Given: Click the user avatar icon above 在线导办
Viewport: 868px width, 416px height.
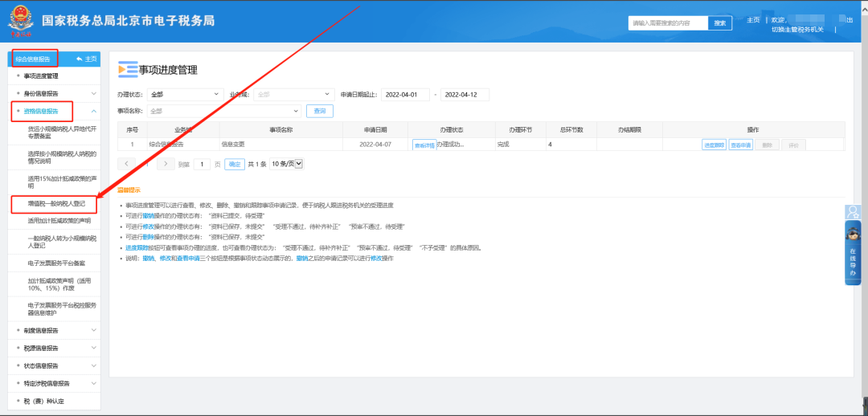Looking at the screenshot, I should pos(853,211).
